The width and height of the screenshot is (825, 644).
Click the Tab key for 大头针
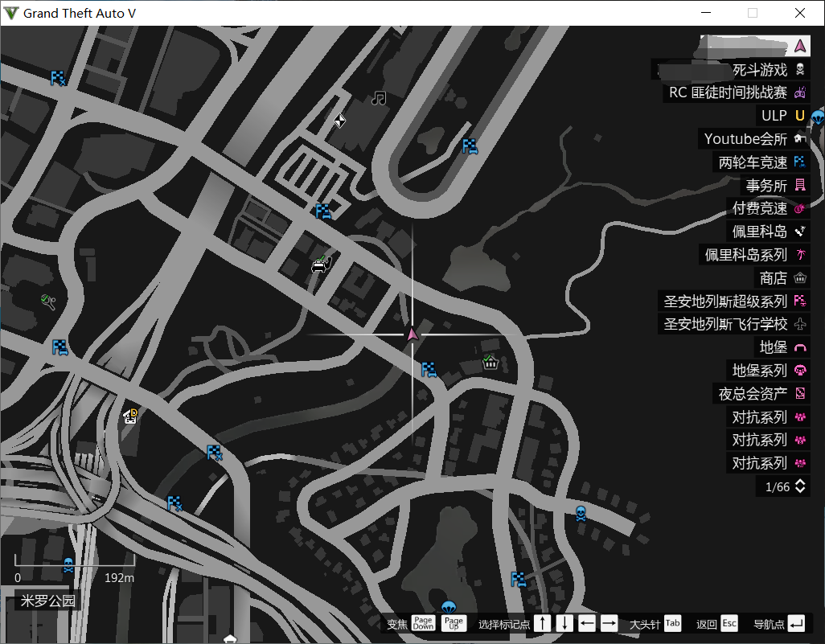672,623
